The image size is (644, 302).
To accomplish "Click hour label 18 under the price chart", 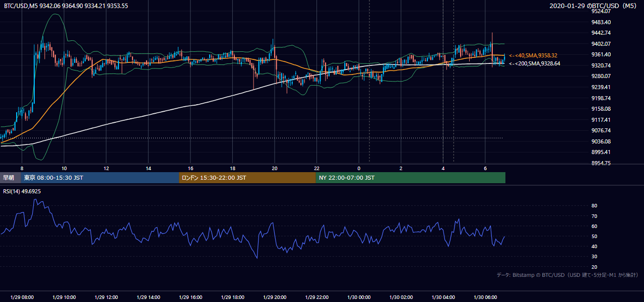I will click(x=232, y=168).
